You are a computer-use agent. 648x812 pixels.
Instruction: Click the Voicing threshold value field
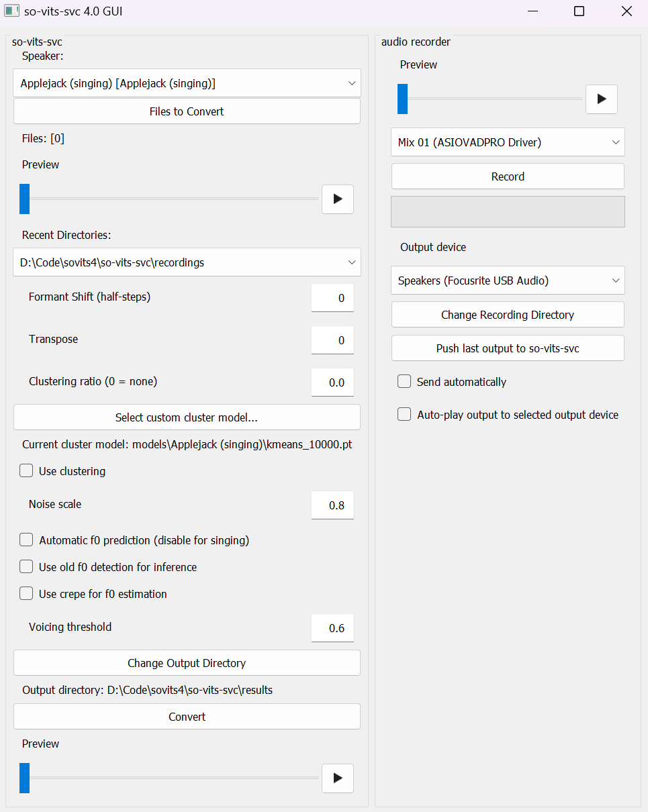(332, 628)
